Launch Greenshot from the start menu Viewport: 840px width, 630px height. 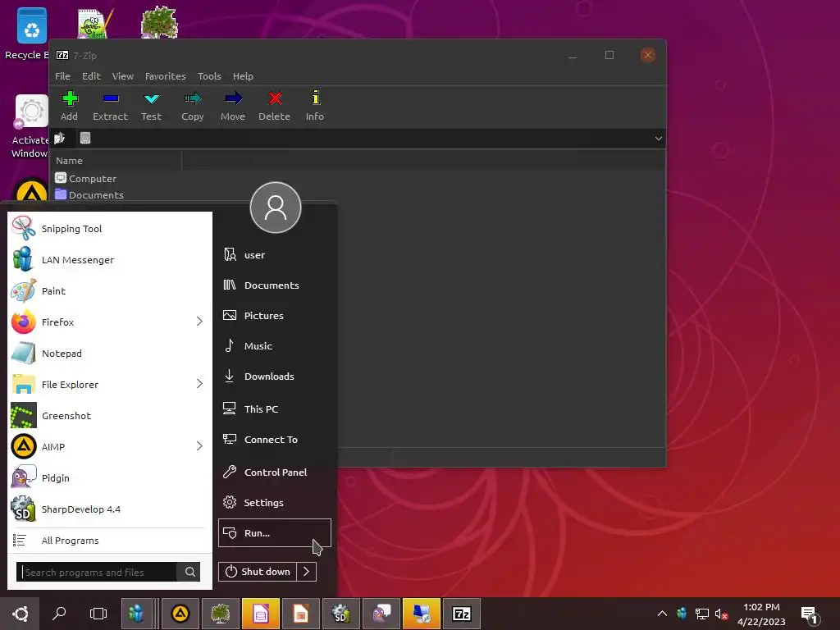110,415
